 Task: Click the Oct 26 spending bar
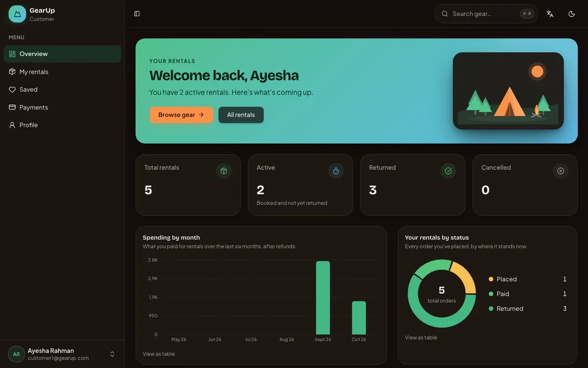click(359, 318)
